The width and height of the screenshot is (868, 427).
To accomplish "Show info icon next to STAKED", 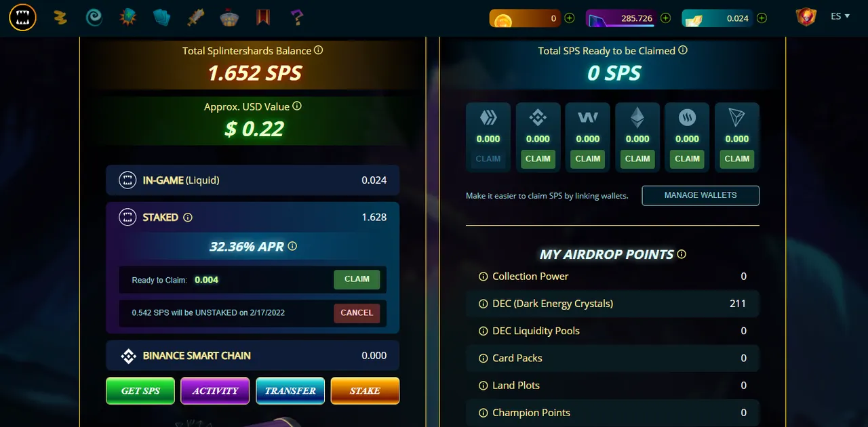I will 188,218.
